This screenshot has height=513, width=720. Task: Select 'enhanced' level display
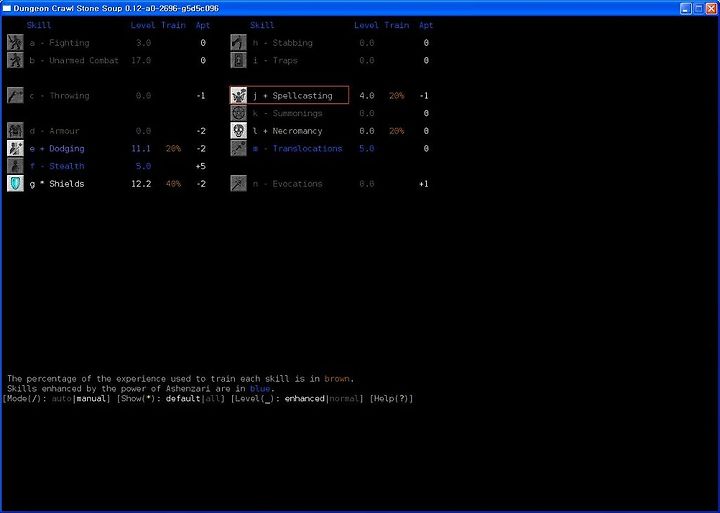(x=304, y=398)
